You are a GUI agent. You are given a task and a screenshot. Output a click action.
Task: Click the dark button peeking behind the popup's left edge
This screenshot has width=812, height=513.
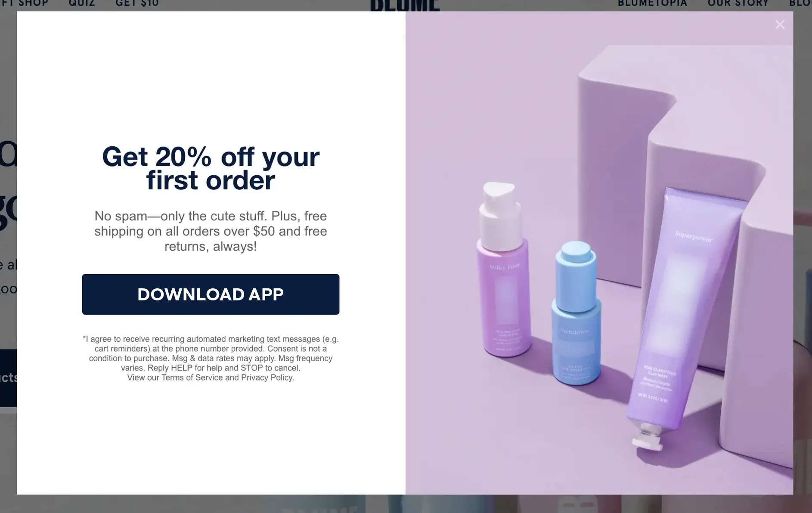point(8,378)
